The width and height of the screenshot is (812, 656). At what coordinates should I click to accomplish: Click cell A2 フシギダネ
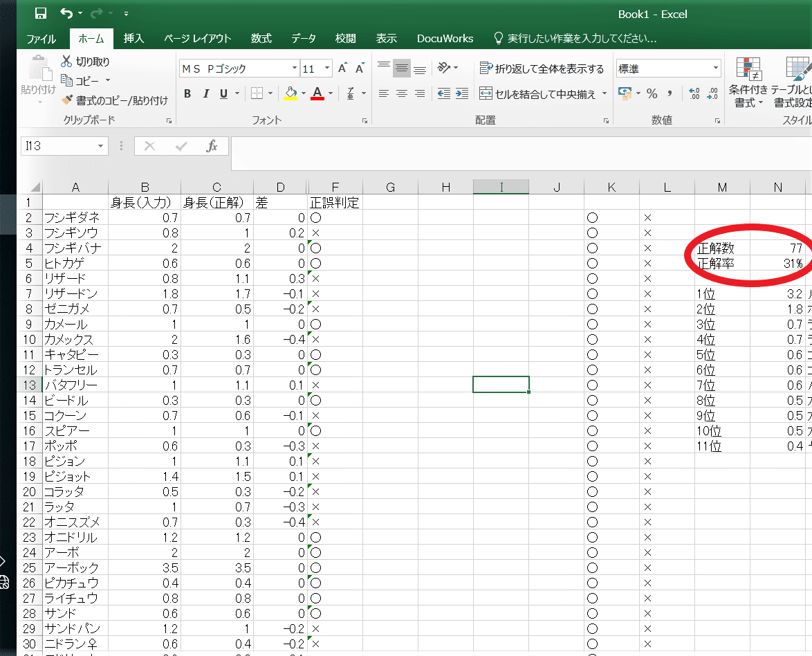75,218
